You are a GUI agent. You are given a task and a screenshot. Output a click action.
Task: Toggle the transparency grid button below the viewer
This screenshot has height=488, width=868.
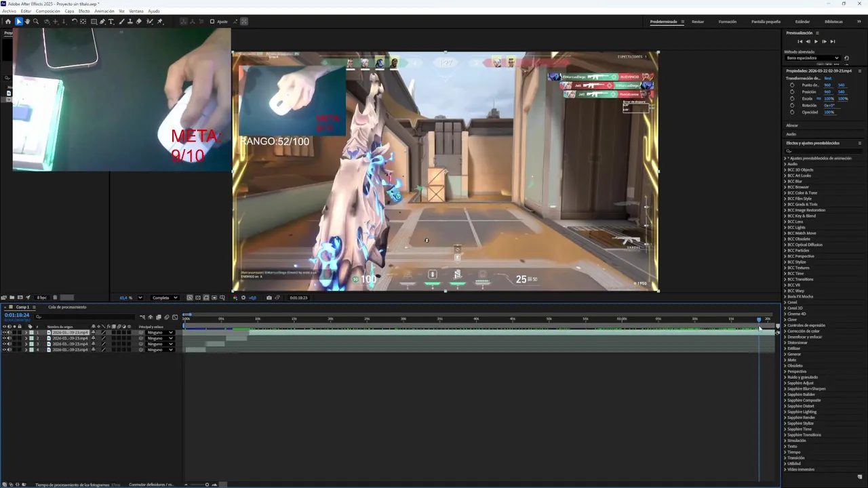pos(198,298)
